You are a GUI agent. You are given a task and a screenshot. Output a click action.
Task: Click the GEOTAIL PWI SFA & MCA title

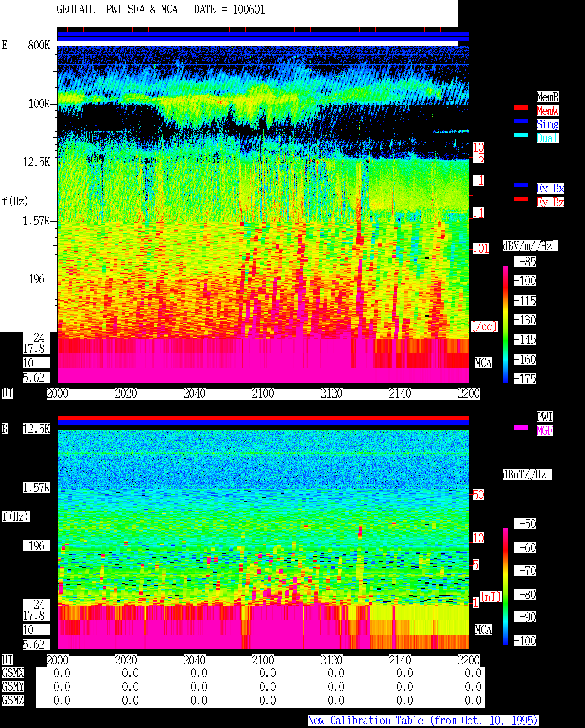[117, 10]
